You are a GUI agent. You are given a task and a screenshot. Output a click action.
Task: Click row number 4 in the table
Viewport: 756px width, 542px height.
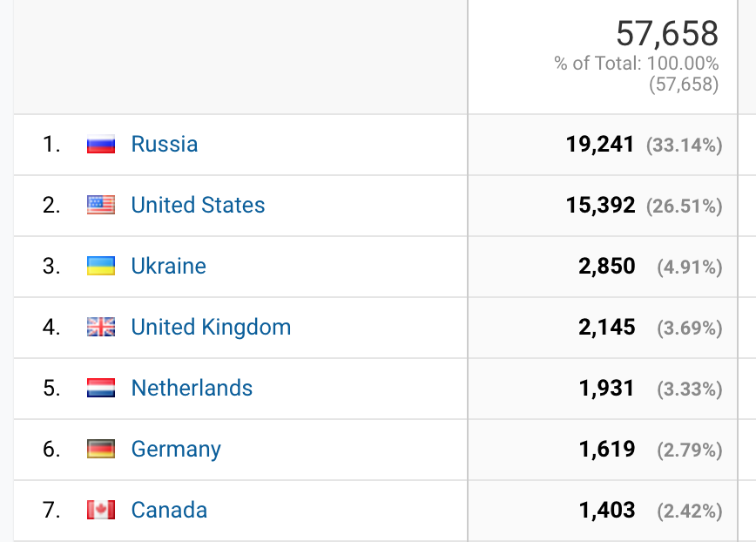(x=51, y=328)
